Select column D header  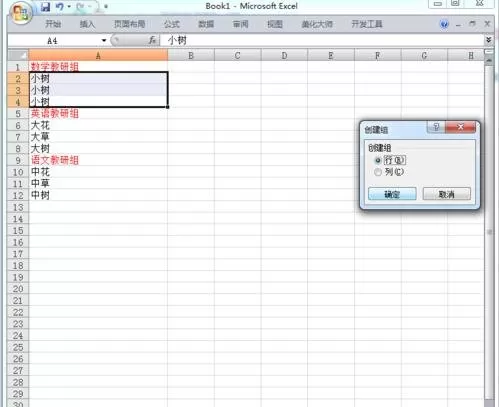pyautogui.click(x=284, y=55)
